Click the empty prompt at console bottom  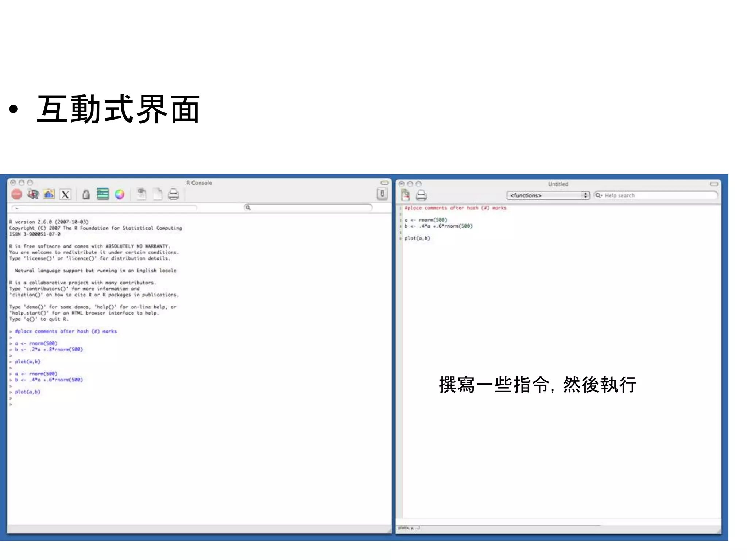(x=11, y=404)
